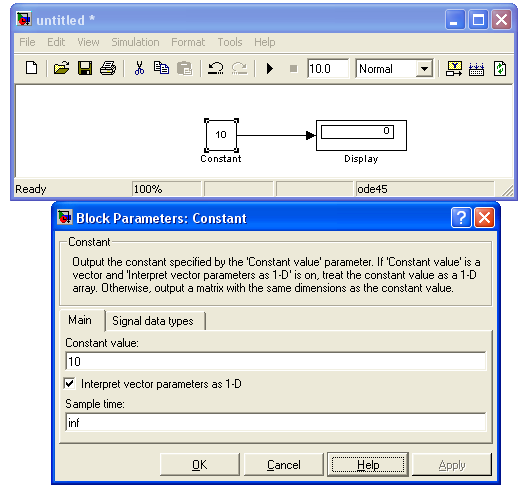Click the Library Browser toolbar icon
This screenshot has width=526, height=490.
tap(454, 69)
